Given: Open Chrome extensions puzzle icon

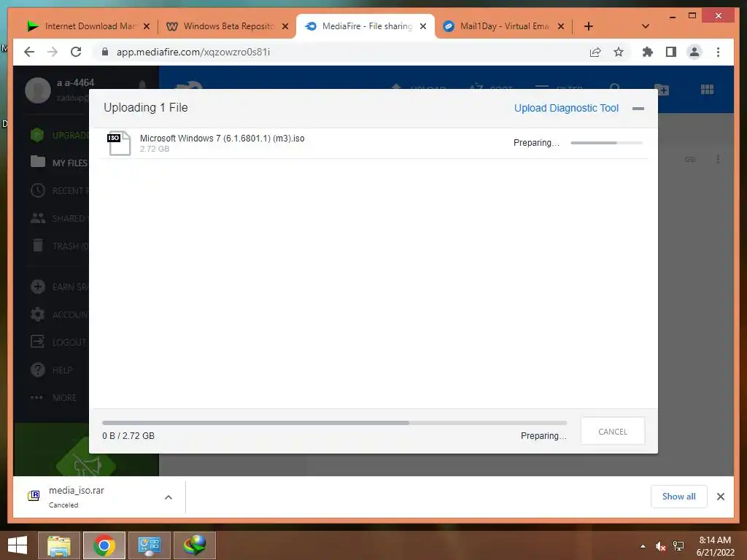Looking at the screenshot, I should [648, 52].
